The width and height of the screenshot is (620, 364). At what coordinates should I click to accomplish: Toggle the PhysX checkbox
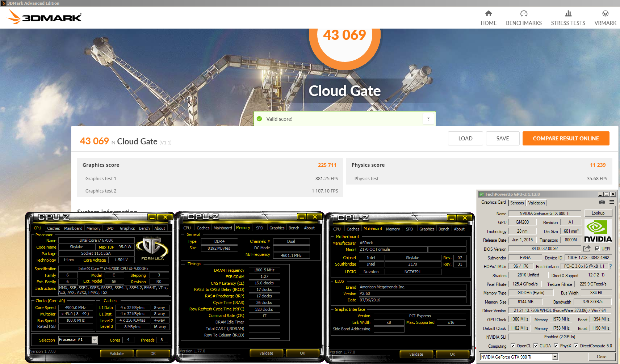556,346
